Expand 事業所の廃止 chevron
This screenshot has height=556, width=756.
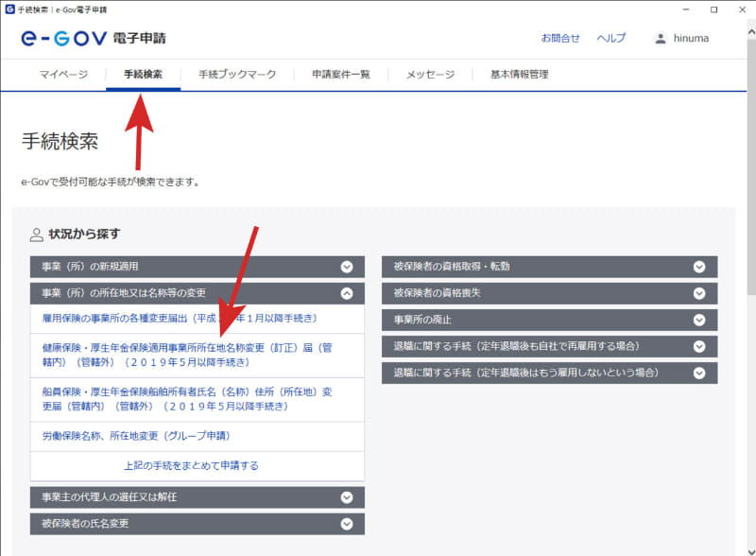(x=699, y=320)
